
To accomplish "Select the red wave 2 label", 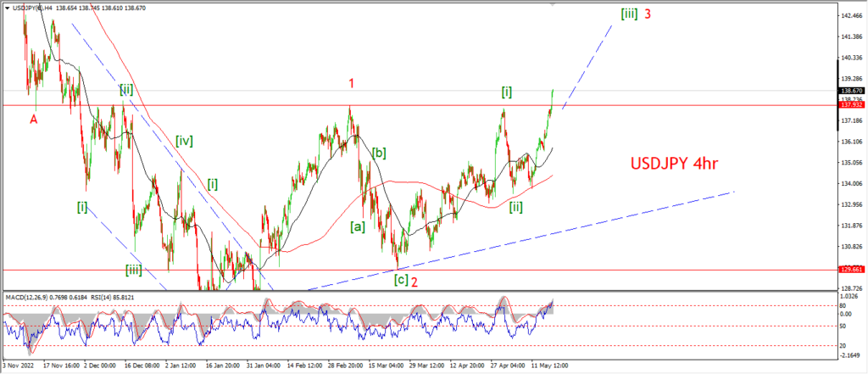I will pyautogui.click(x=415, y=282).
